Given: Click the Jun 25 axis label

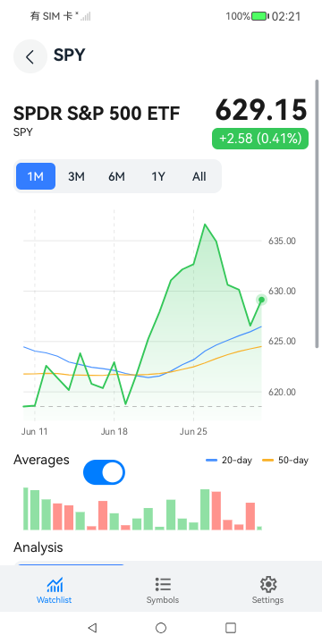Looking at the screenshot, I should pyautogui.click(x=193, y=432).
